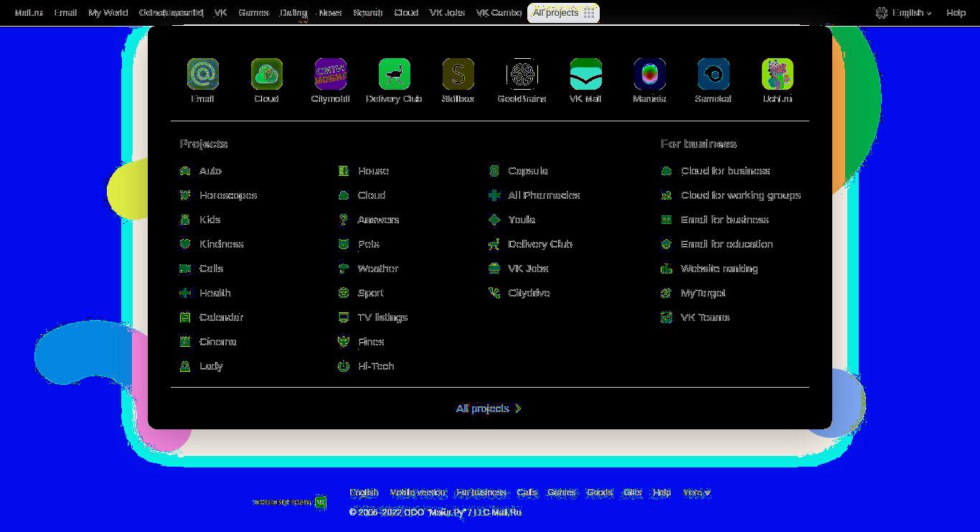Open the Samokat app icon
The height and width of the screenshot is (532, 980).
714,74
